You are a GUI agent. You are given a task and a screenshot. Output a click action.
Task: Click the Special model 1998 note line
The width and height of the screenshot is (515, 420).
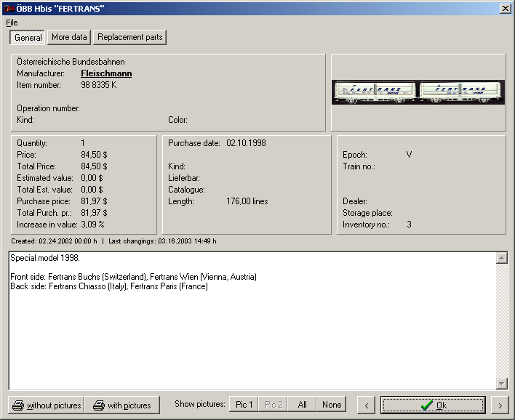45,258
